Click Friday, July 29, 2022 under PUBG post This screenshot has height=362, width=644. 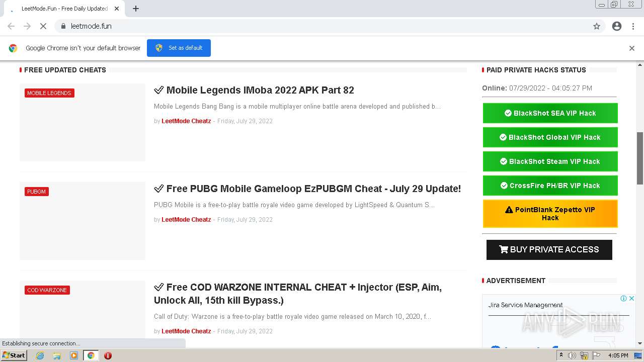[245, 220]
